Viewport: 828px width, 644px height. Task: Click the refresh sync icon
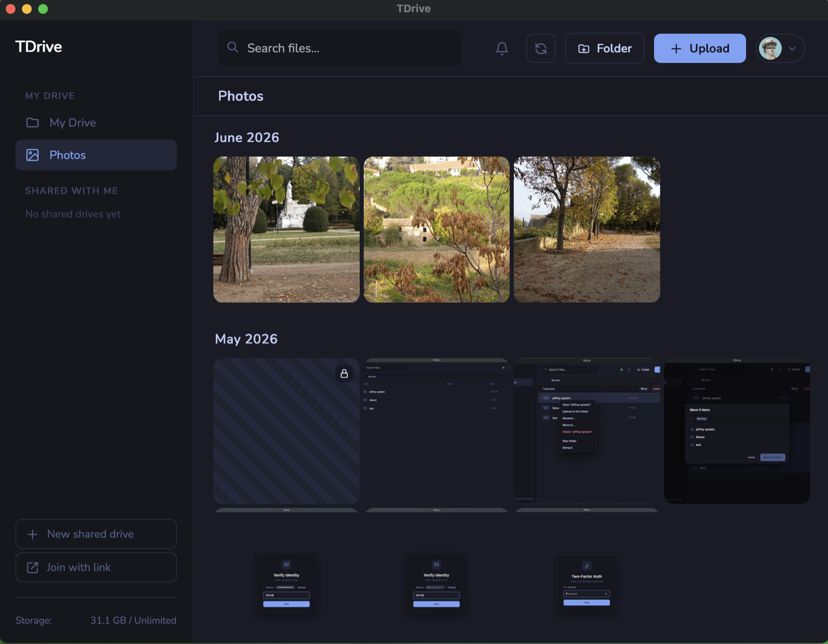pyautogui.click(x=541, y=49)
